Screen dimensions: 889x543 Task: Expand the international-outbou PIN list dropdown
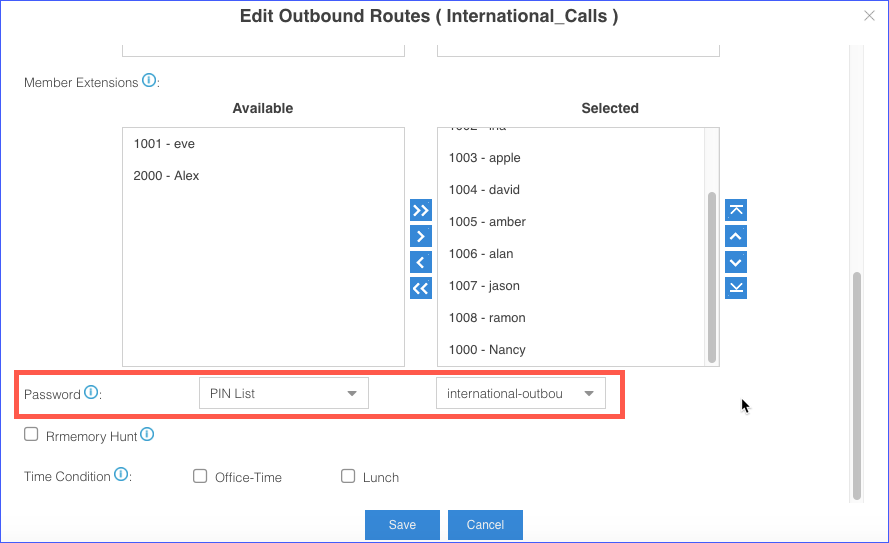520,394
